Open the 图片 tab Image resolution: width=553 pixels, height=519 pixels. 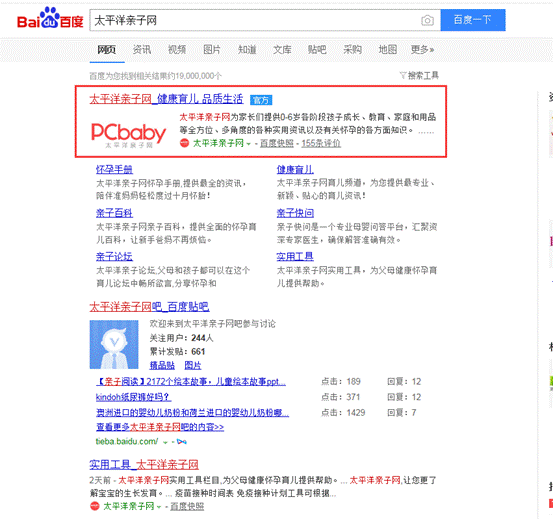click(212, 50)
